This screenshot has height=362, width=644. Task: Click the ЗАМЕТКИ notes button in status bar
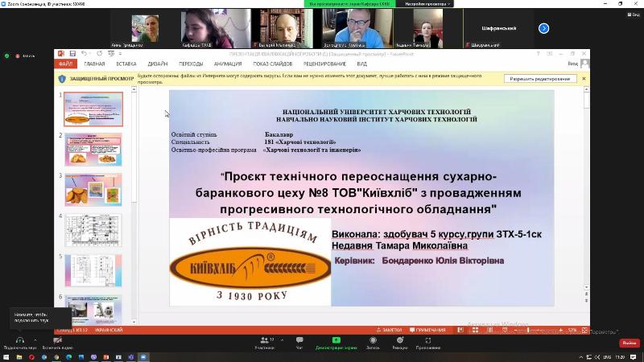point(389,330)
